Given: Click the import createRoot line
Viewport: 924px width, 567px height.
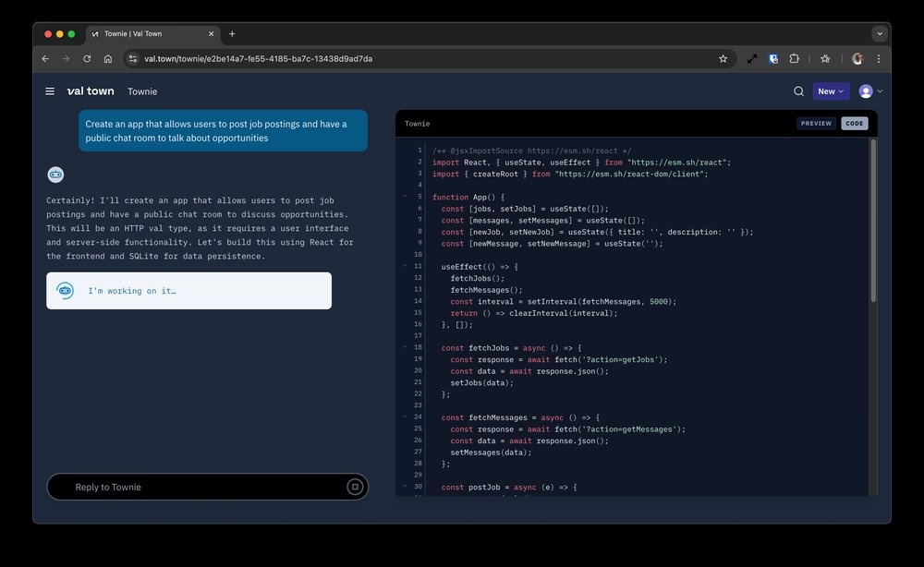Looking at the screenshot, I should coord(570,175).
